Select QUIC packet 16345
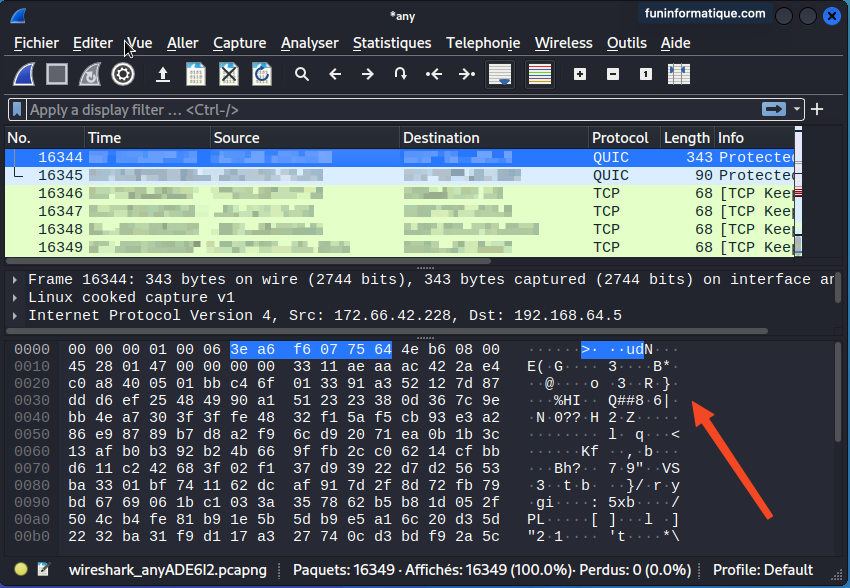The height and width of the screenshot is (588, 850). click(400, 175)
